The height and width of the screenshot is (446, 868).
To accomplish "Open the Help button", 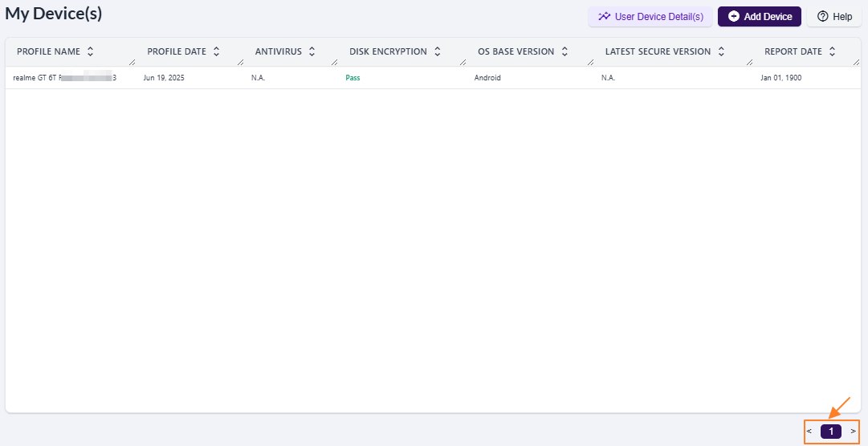I will tap(834, 17).
